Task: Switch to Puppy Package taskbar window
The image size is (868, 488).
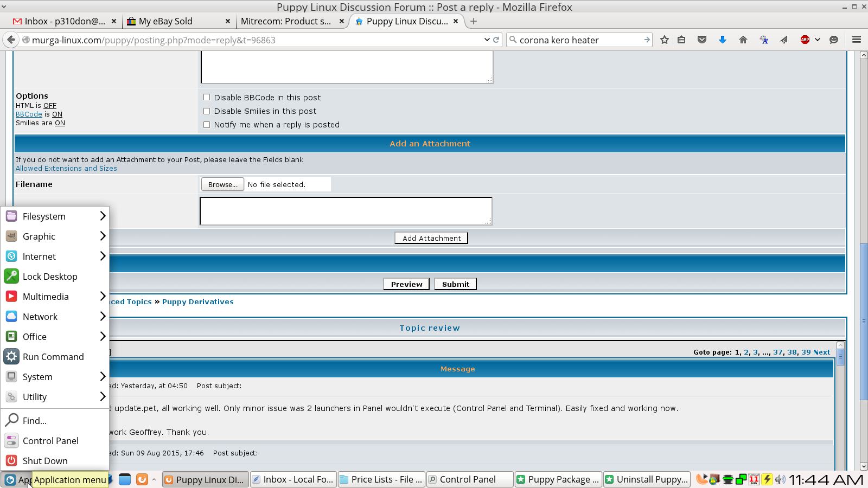Action: tap(558, 479)
